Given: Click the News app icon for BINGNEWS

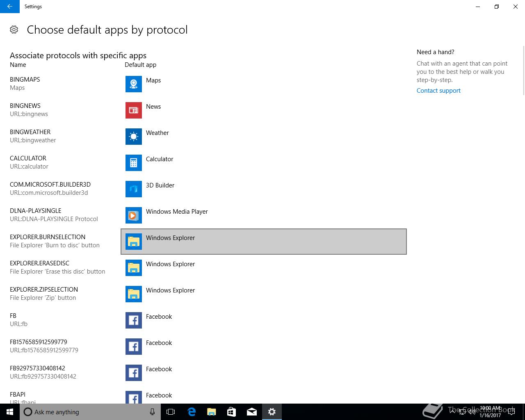Looking at the screenshot, I should [134, 110].
